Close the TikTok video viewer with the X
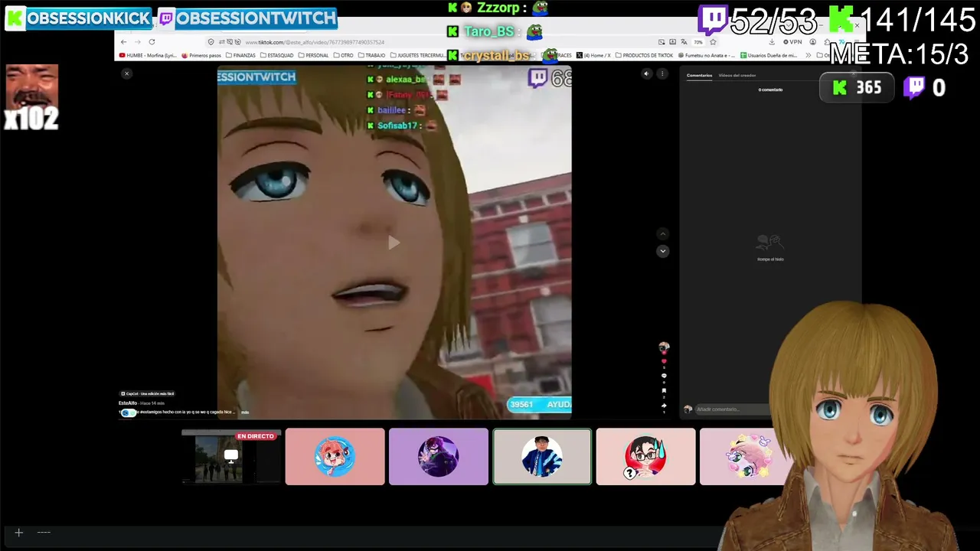This screenshot has width=980, height=551. pyautogui.click(x=126, y=73)
